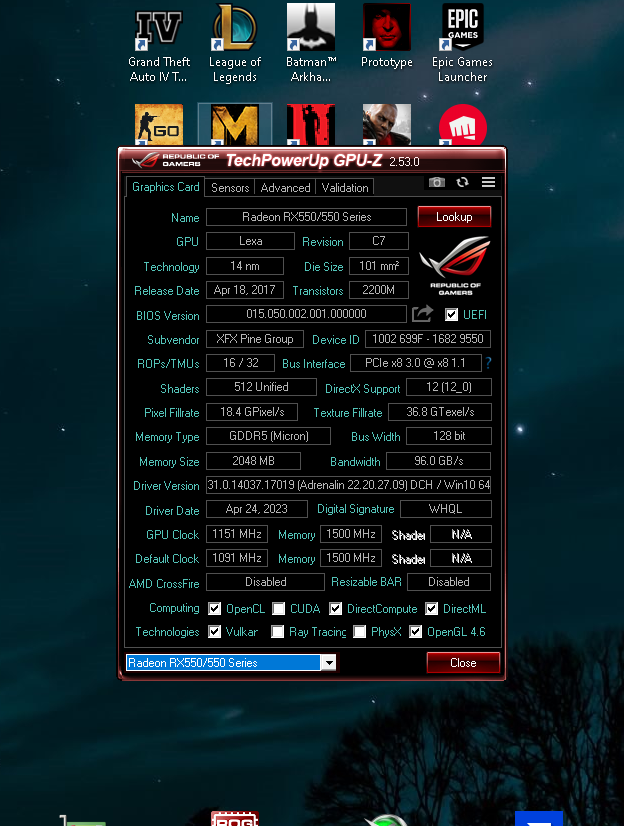624x826 pixels.
Task: Click the Name field showing Radeon RX550/550 Series
Action: 306,217
